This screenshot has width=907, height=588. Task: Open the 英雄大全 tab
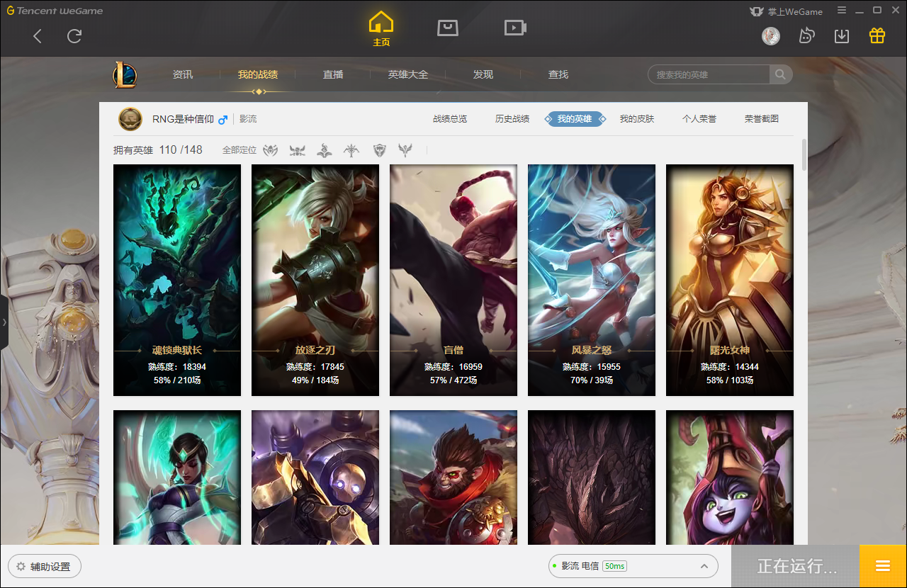[x=408, y=74]
